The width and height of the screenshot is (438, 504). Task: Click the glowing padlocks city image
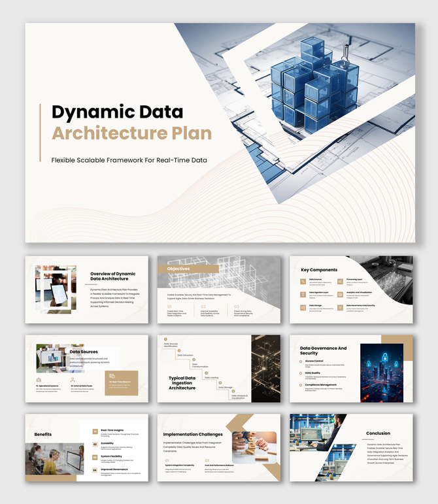tap(382, 373)
